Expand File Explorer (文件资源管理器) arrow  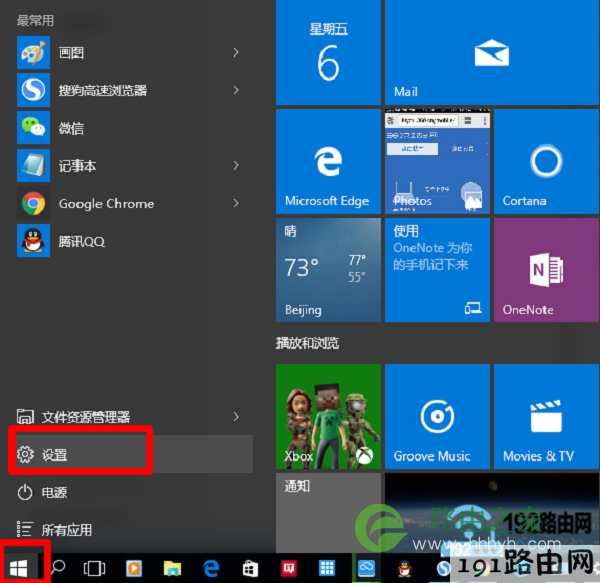236,416
